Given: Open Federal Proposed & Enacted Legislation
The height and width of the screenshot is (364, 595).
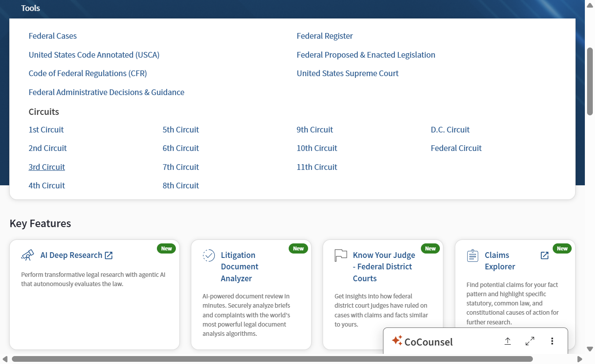Looking at the screenshot, I should coord(366,55).
